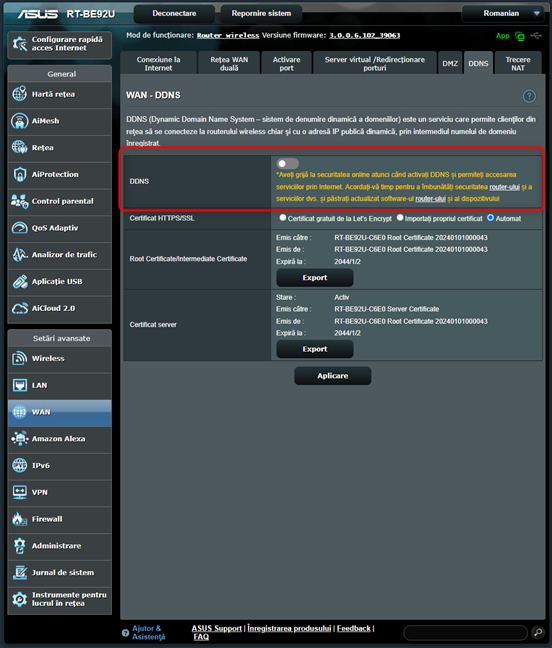Select Let's Encrypt free certificate option

tap(283, 217)
